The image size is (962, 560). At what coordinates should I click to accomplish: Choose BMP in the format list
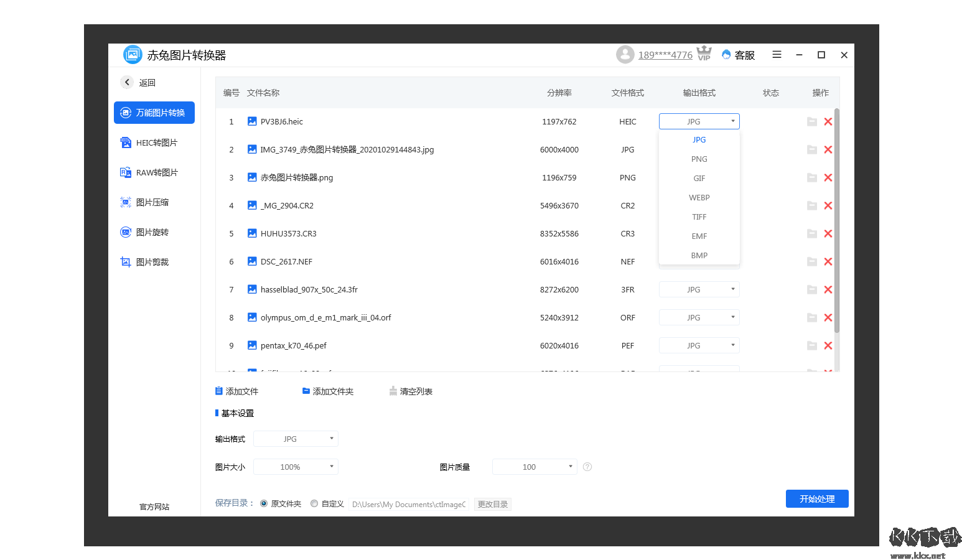tap(699, 256)
